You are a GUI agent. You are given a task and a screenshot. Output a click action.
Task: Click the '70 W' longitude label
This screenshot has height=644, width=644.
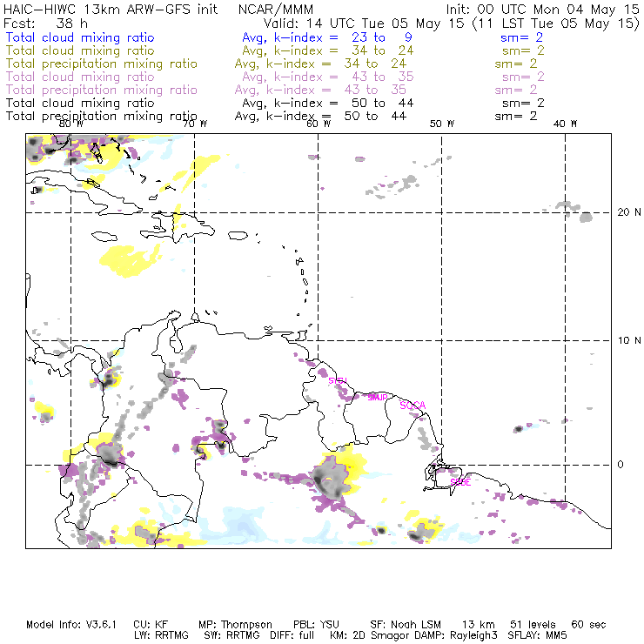pyautogui.click(x=195, y=124)
